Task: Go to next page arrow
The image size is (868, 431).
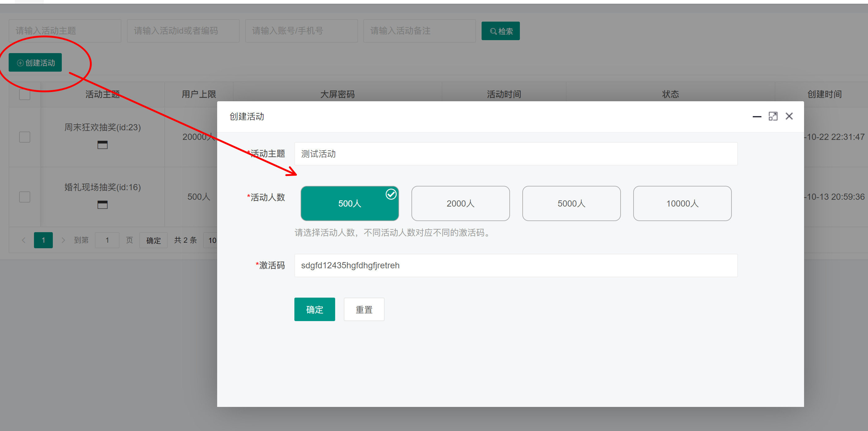Action: (63, 240)
